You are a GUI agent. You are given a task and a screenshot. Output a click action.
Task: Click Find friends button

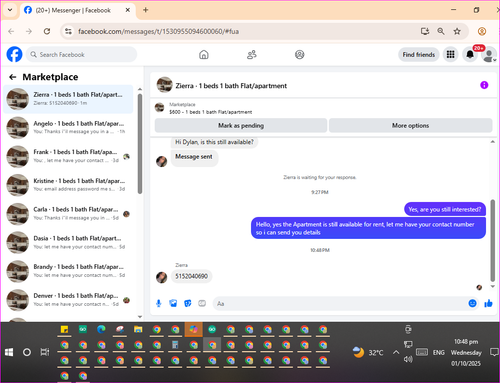[x=419, y=55]
